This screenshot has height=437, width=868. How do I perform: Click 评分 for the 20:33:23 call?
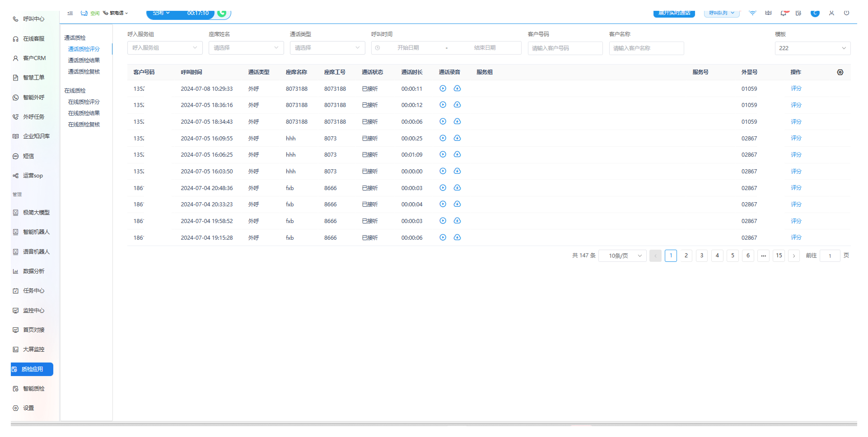point(796,204)
